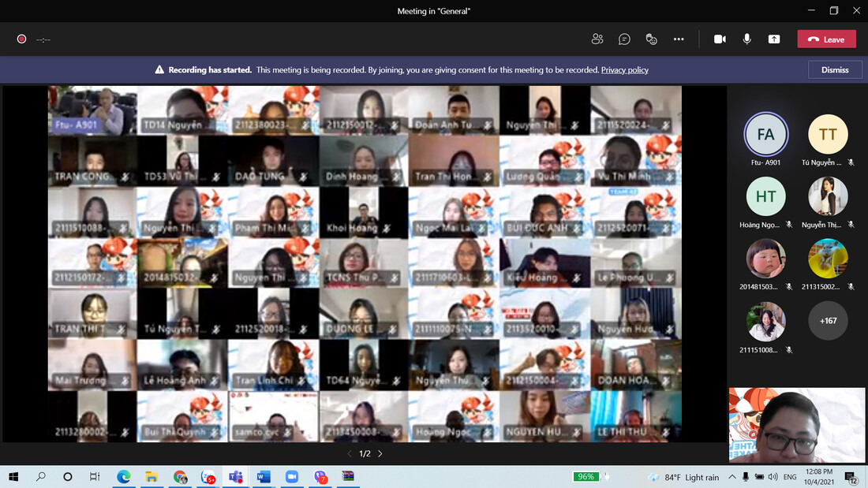Select the Khoi Hoang video tile
The height and width of the screenshot is (488, 868).
[364, 212]
